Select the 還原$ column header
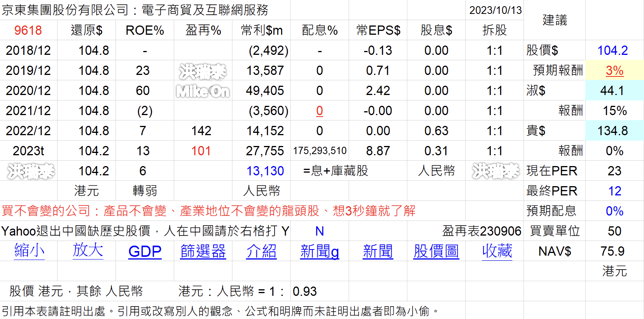Screen dimensions: 644x319 coord(86,30)
